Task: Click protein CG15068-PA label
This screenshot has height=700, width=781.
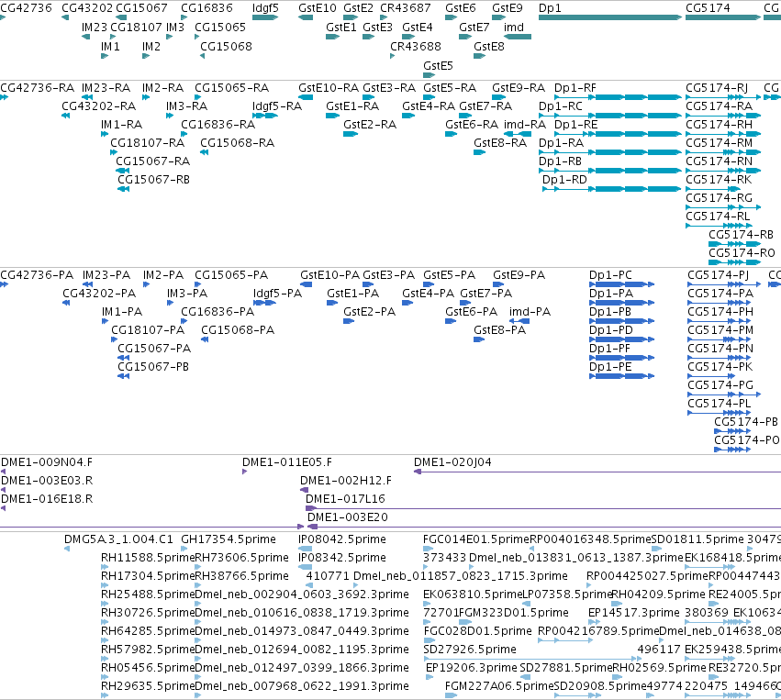Action: (x=238, y=330)
